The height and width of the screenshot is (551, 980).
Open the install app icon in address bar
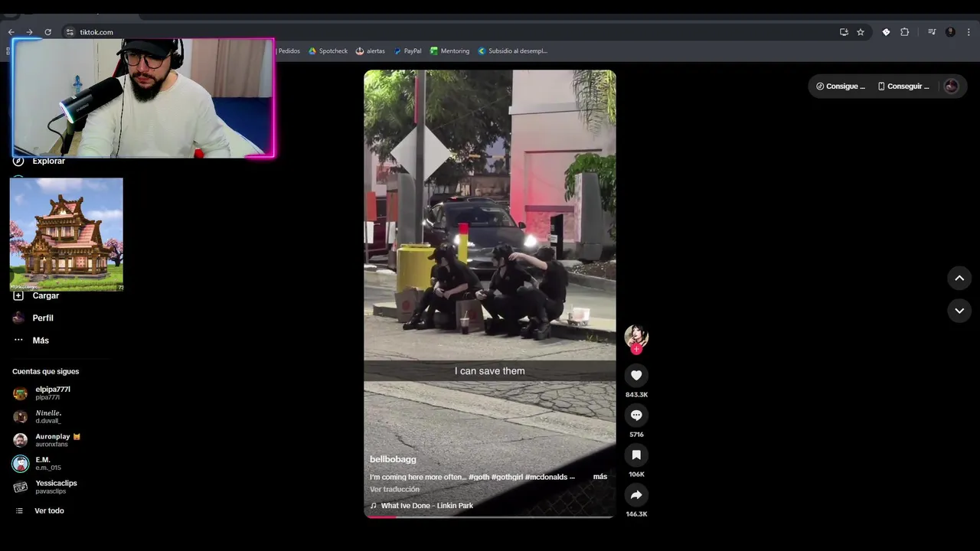click(x=844, y=32)
